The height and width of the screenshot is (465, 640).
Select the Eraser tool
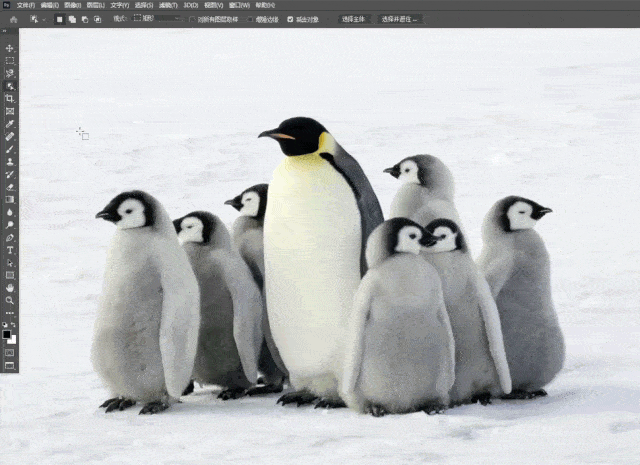coord(9,187)
